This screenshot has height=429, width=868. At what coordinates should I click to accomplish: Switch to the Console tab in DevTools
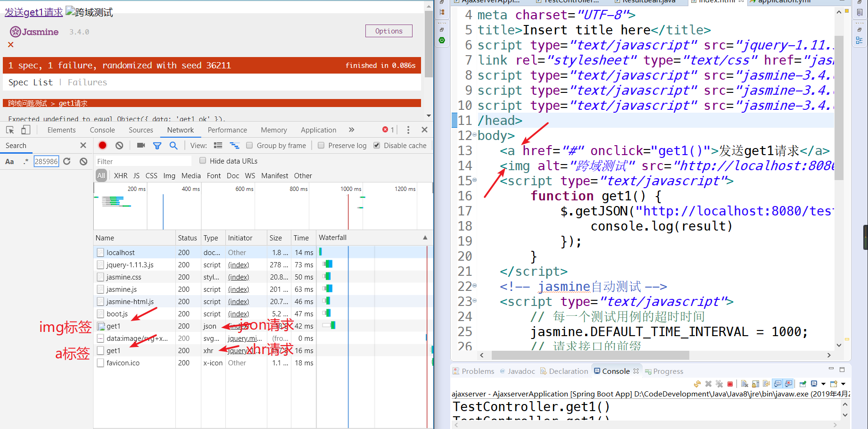102,130
